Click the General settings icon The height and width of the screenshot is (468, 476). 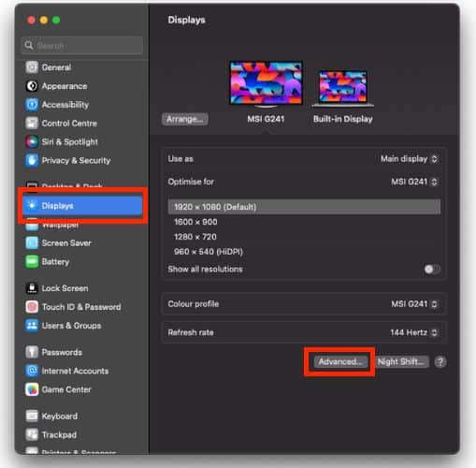(32, 67)
